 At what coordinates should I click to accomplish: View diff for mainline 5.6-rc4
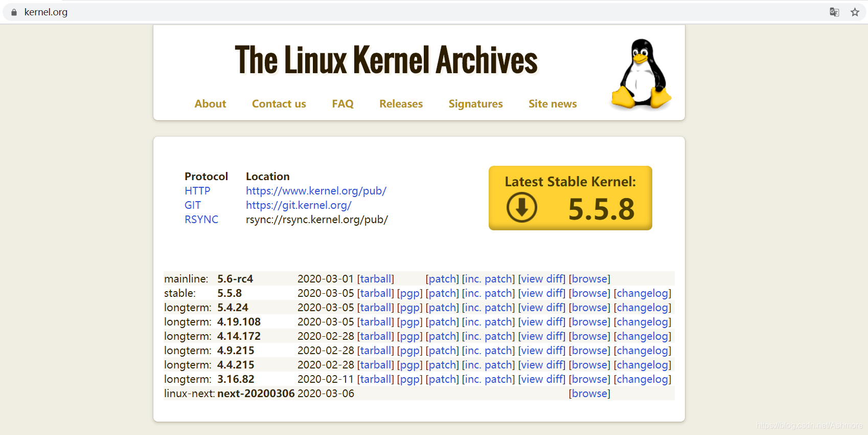click(x=542, y=279)
